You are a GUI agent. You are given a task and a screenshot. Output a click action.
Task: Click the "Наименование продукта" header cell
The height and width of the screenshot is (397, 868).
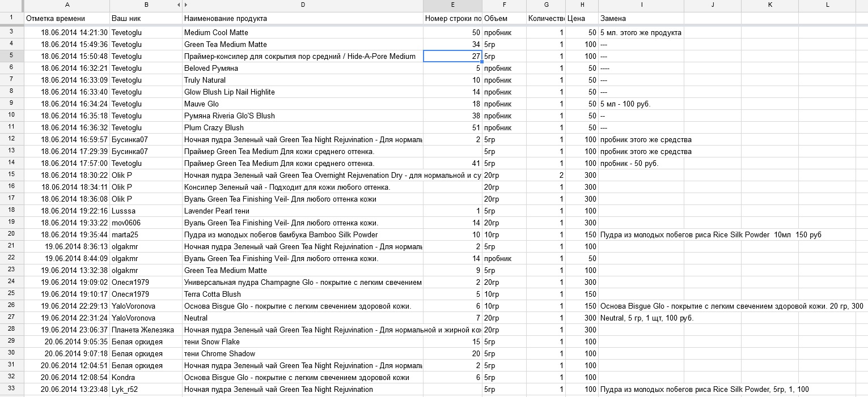303,19
